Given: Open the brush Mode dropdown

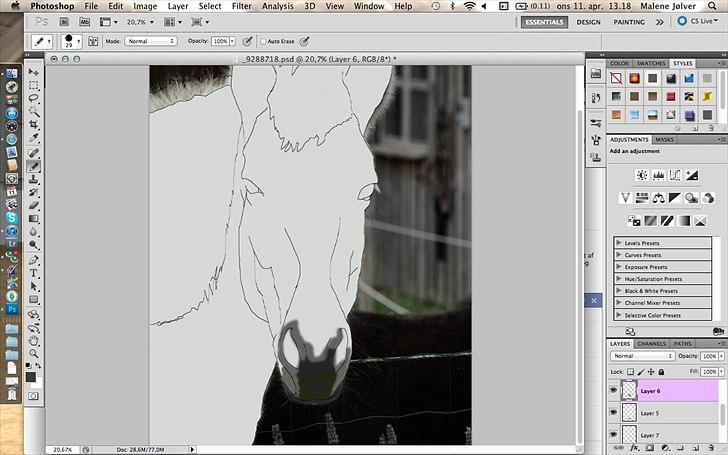Looking at the screenshot, I should click(x=150, y=41).
